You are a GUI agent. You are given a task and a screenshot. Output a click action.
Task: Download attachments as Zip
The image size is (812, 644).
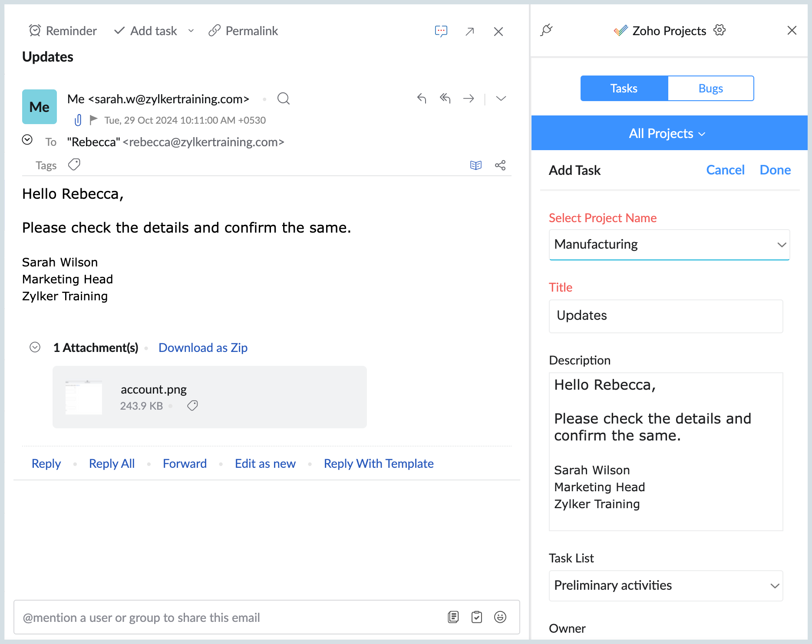203,348
